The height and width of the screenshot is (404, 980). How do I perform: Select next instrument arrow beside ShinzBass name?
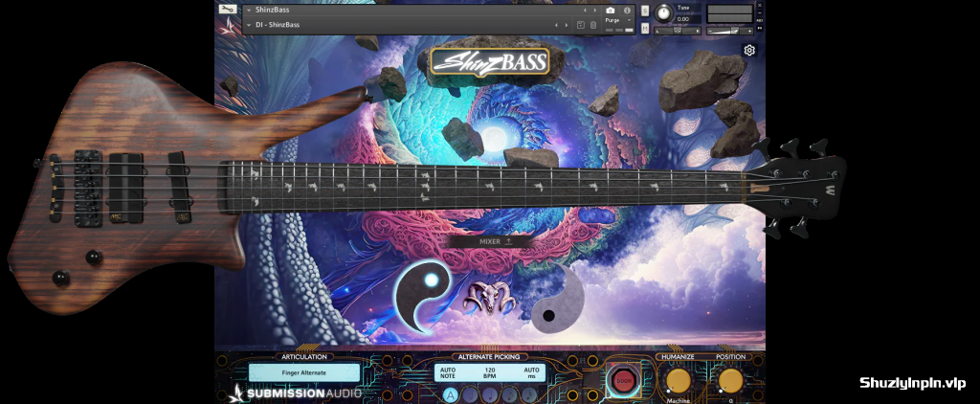593,10
